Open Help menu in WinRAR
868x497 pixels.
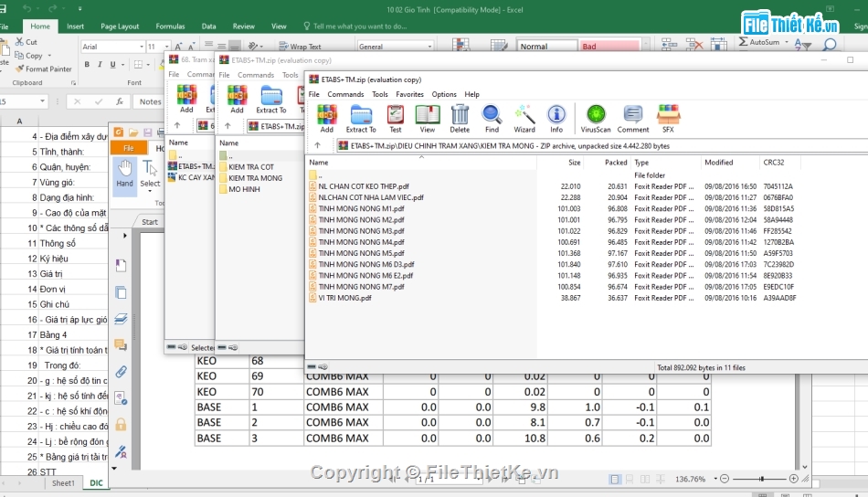(471, 94)
